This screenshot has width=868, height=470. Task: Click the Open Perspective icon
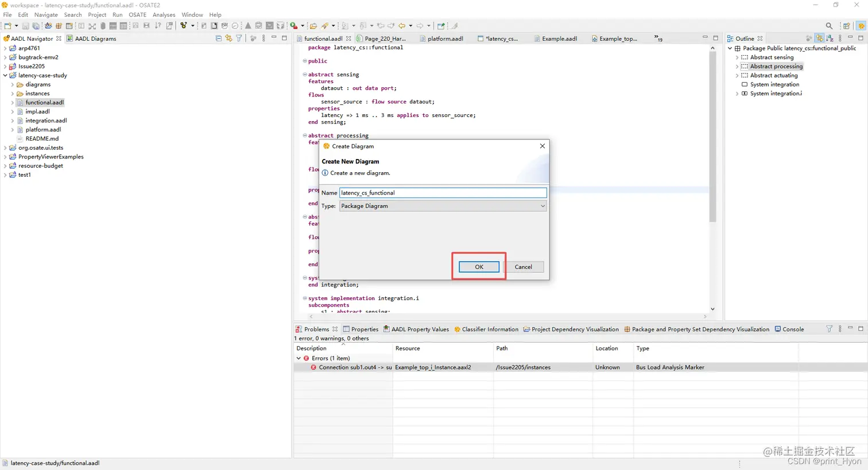tap(846, 26)
